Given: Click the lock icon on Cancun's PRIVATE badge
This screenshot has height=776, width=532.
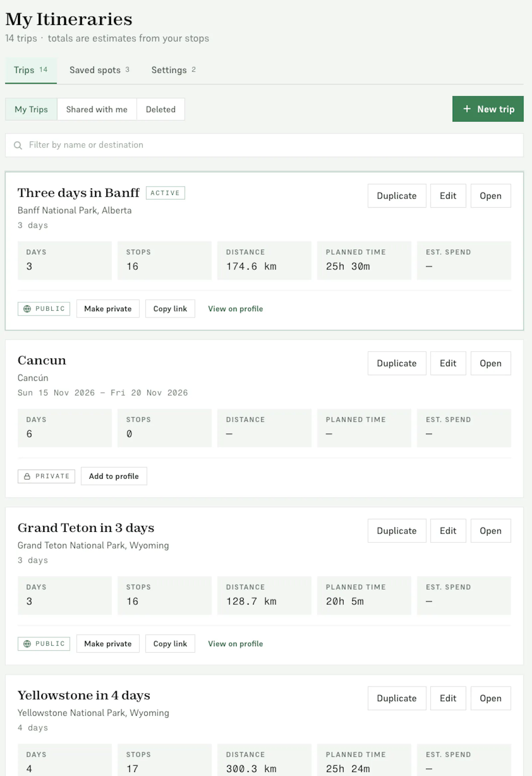Looking at the screenshot, I should pos(27,477).
